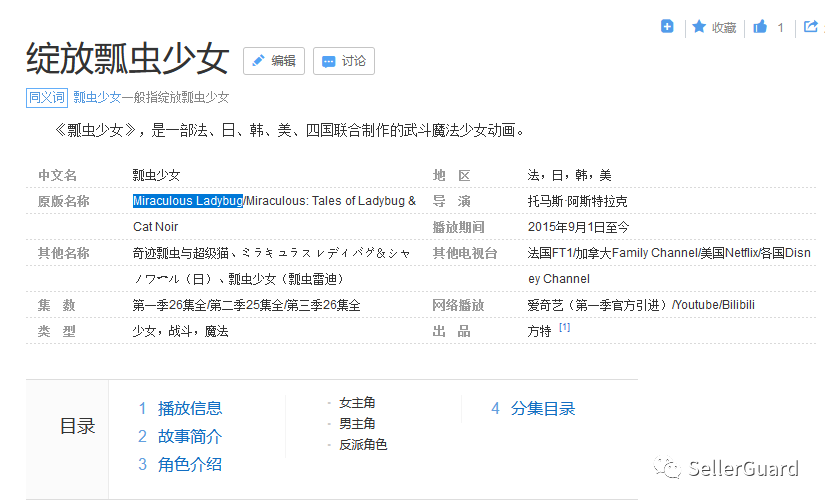Go to 反派角色 subsection

tap(363, 445)
